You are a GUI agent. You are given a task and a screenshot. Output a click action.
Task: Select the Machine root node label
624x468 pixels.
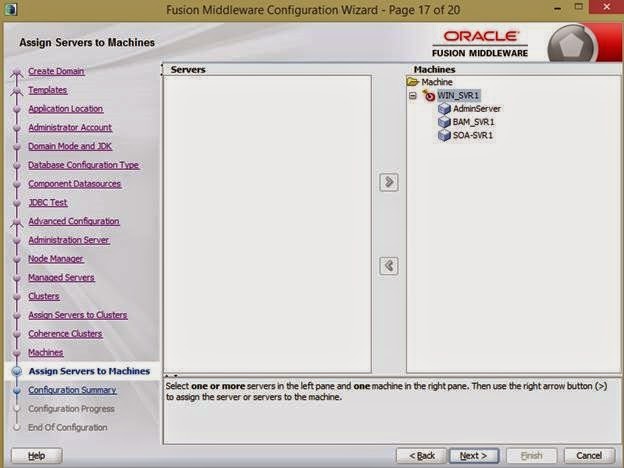437,82
